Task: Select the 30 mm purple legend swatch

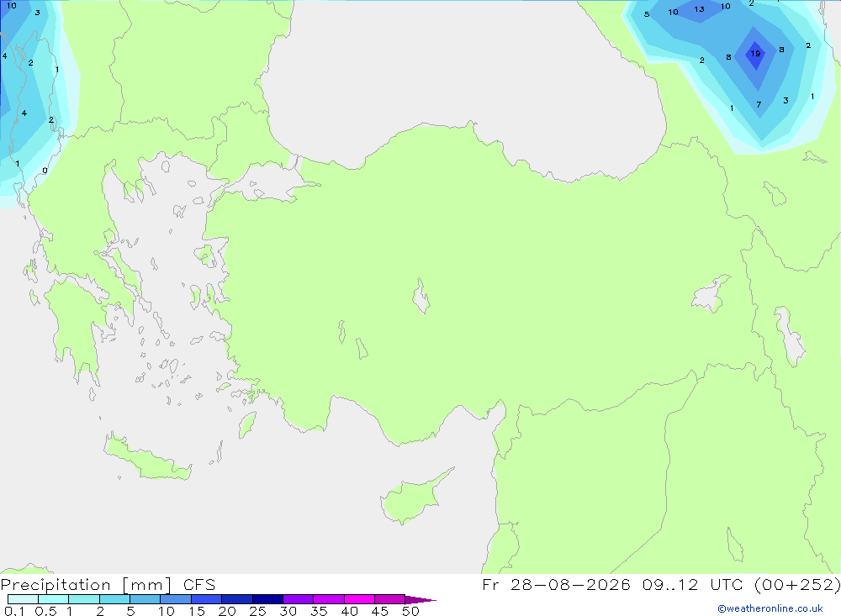Action: pos(298,599)
